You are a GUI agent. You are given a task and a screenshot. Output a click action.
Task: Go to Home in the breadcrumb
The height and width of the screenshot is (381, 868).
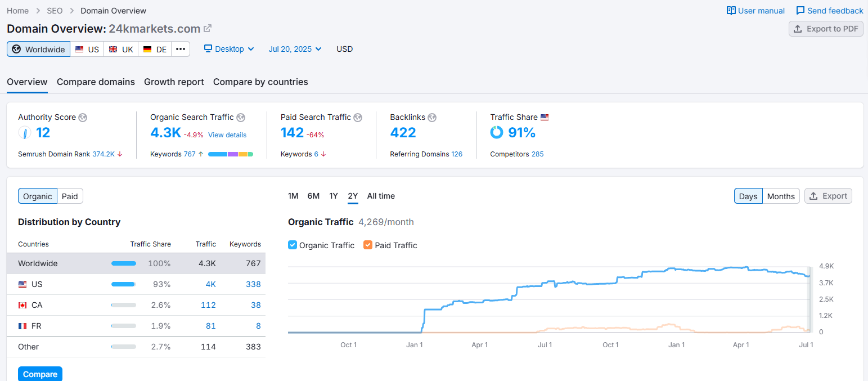pyautogui.click(x=17, y=11)
